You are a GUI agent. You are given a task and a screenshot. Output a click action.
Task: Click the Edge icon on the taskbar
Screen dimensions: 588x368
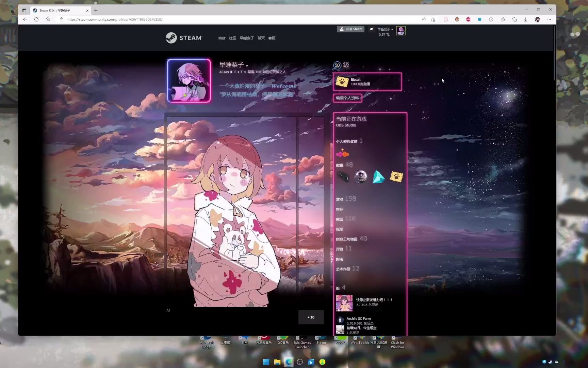[289, 362]
